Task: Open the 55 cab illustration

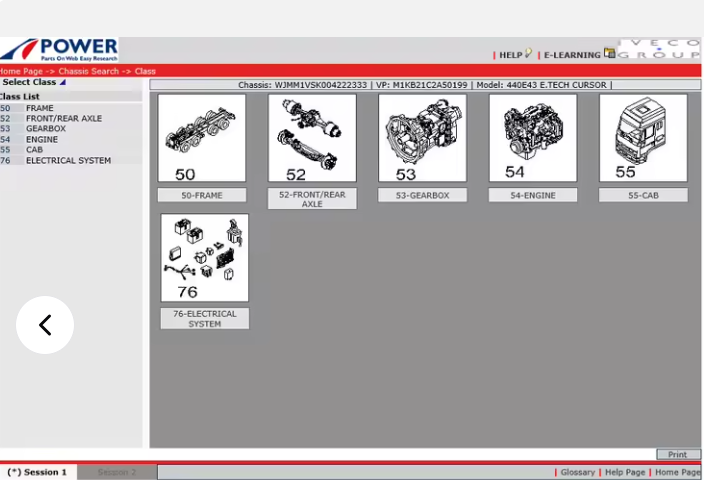Action: click(x=643, y=138)
